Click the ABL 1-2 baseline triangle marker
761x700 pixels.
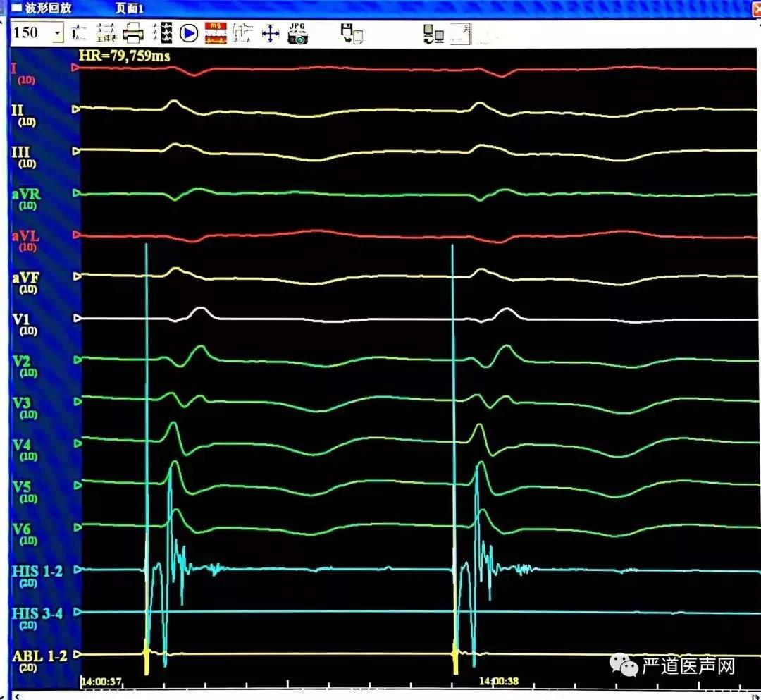pos(78,654)
